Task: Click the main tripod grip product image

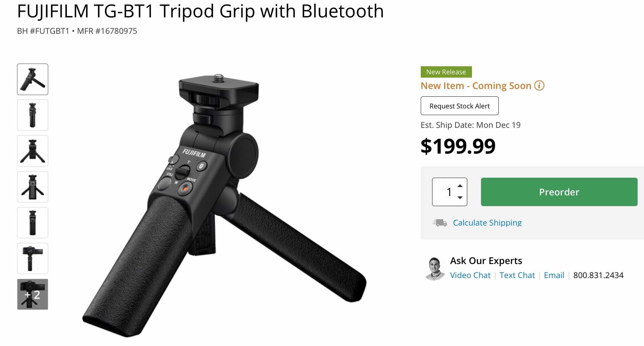Action: (224, 205)
